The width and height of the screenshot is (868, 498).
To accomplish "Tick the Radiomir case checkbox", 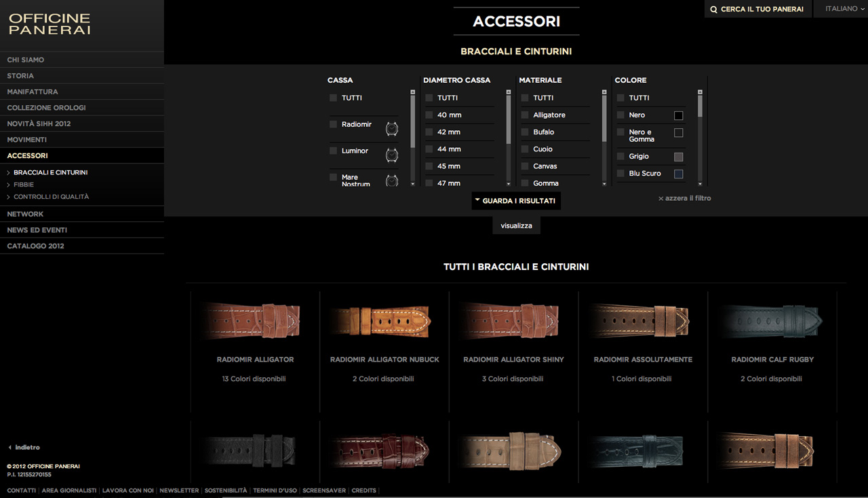I will [x=333, y=124].
